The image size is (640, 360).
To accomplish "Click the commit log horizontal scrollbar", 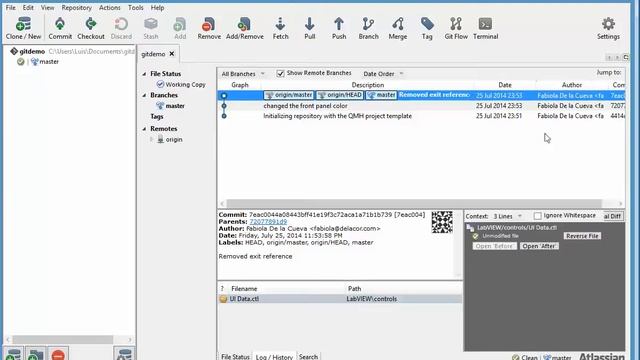I will pos(414,203).
